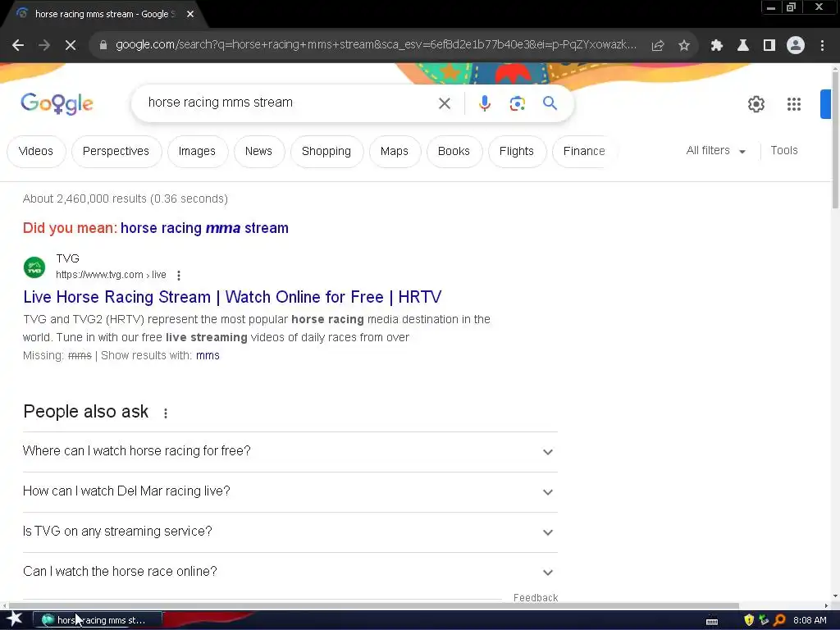This screenshot has height=630, width=840.
Task: Open the Google apps grid
Action: (794, 104)
